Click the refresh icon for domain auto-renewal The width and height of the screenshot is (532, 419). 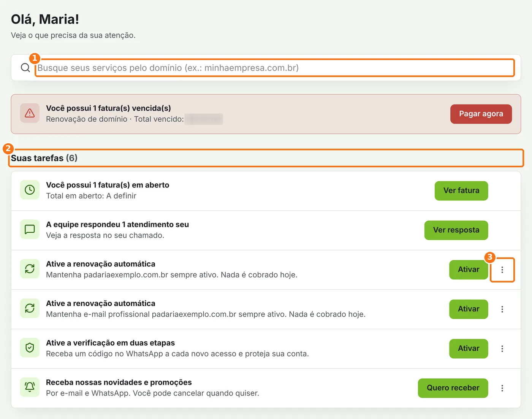point(30,269)
